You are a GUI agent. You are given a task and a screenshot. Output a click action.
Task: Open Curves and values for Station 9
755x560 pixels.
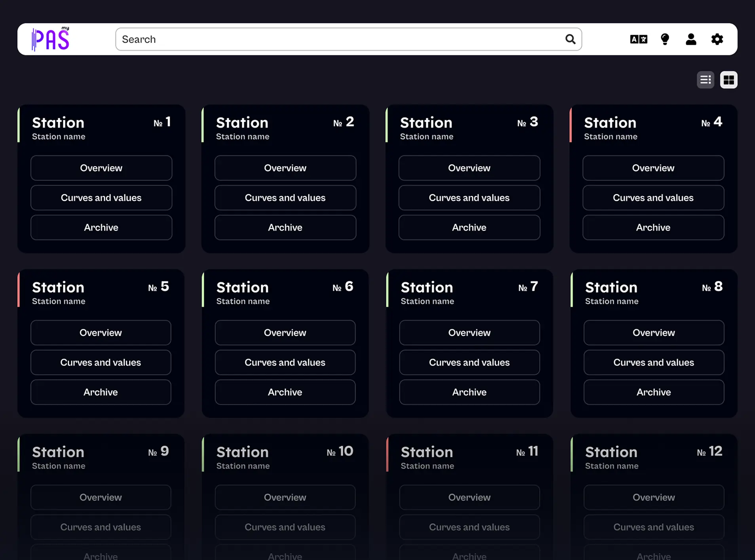(x=101, y=527)
